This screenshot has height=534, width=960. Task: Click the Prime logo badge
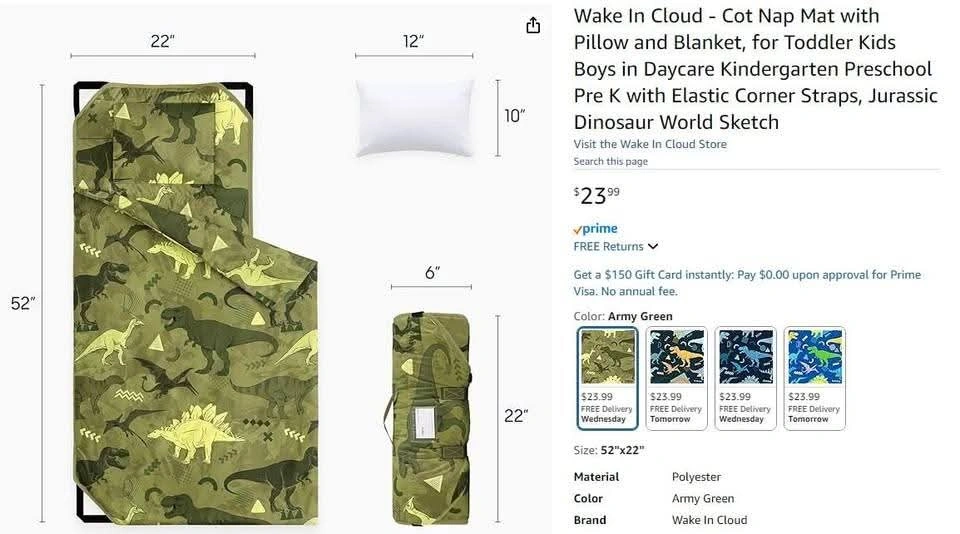click(596, 229)
